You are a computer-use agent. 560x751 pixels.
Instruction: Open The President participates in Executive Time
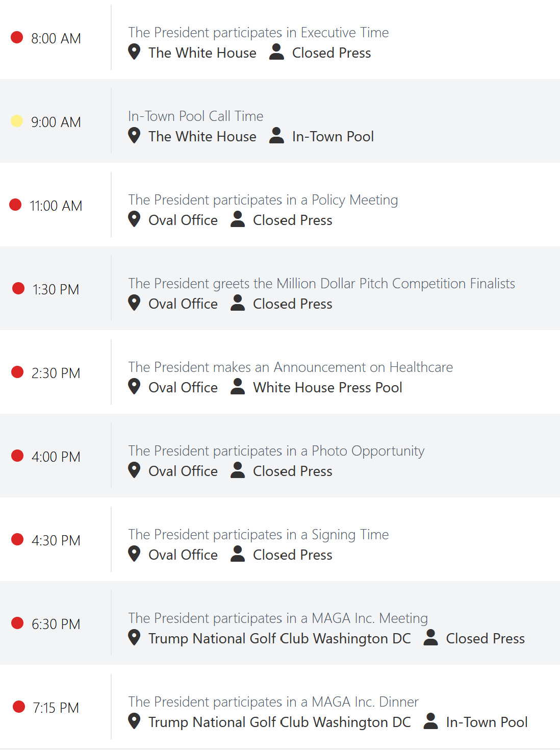(x=259, y=33)
